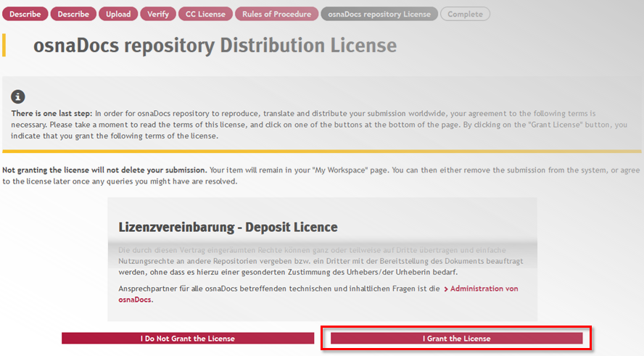Screen dimensions: 644x356
Task: Click the greyed-out Complete step
Action: 466,14
